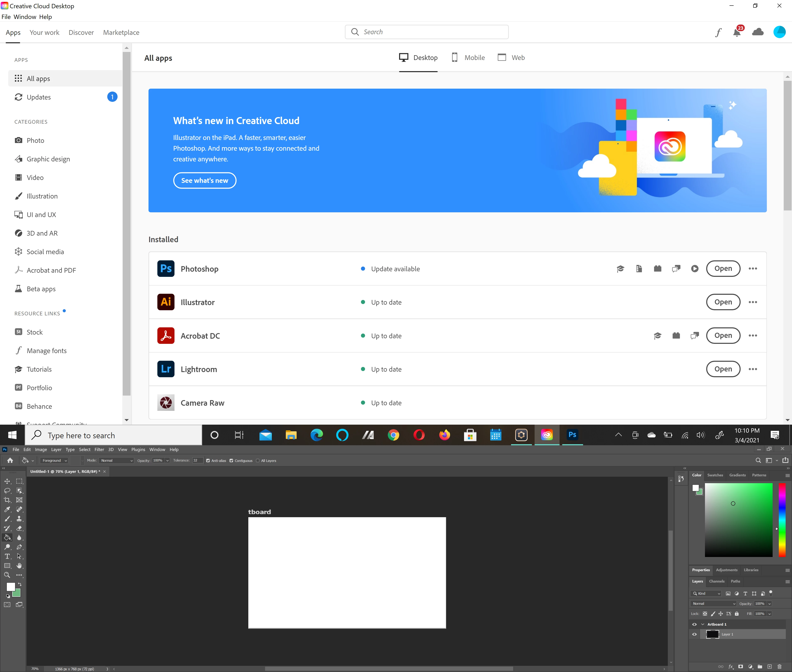Select the Type tool in Photoshop toolbar
This screenshot has width=792, height=672.
[x=7, y=556]
